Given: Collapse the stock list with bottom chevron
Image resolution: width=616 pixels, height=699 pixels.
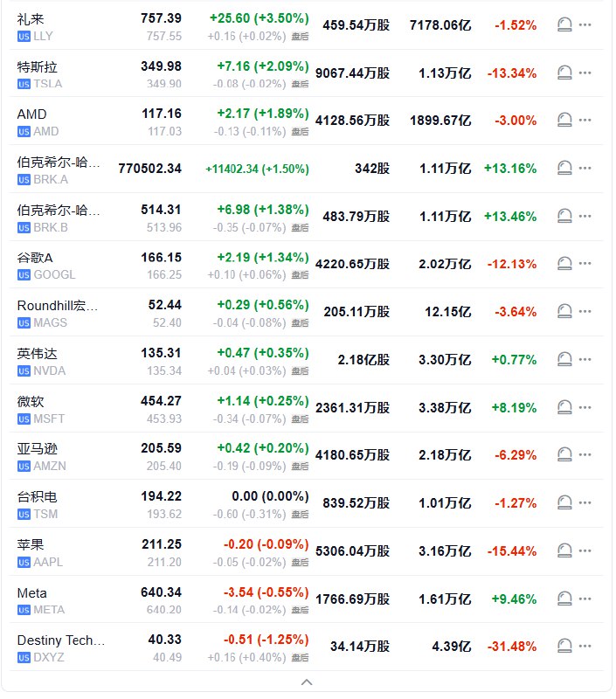Looking at the screenshot, I should 307,682.
